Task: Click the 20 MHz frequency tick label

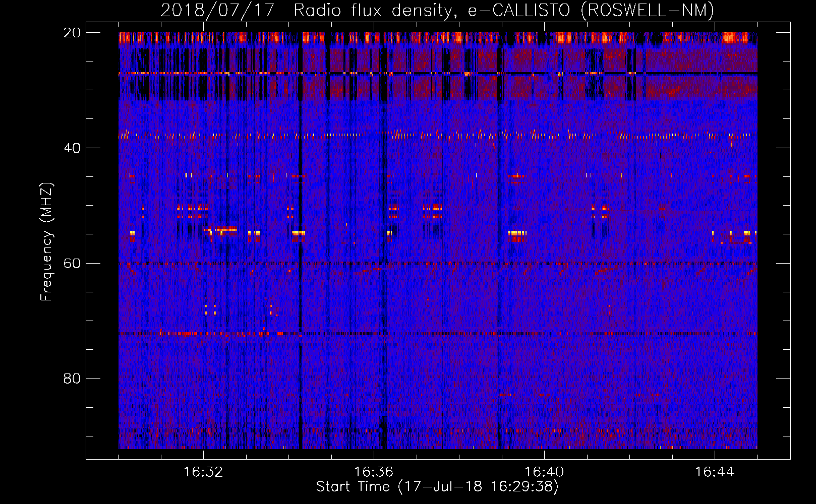Action: point(72,33)
